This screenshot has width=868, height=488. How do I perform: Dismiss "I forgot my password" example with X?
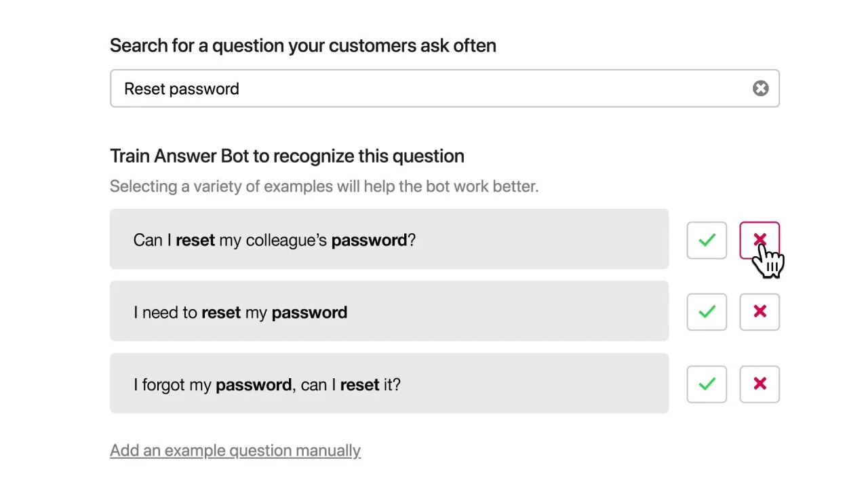[759, 384]
